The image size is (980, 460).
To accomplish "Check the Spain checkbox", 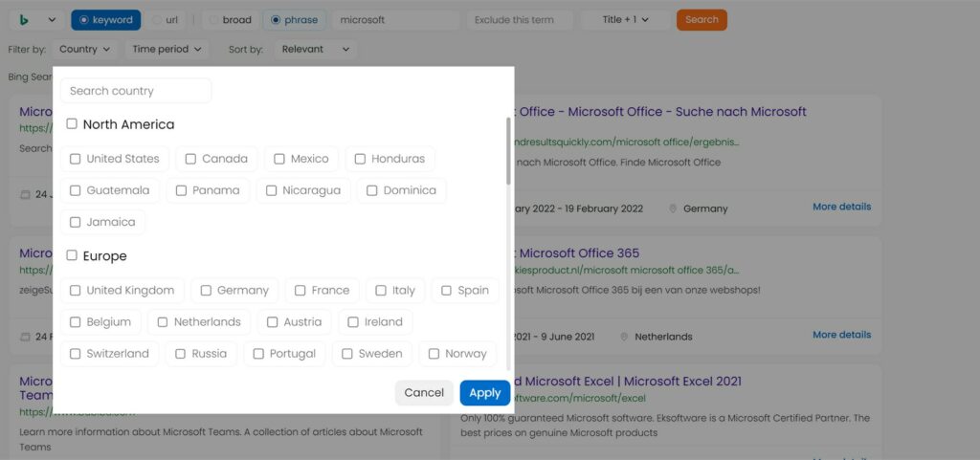I will (x=446, y=290).
